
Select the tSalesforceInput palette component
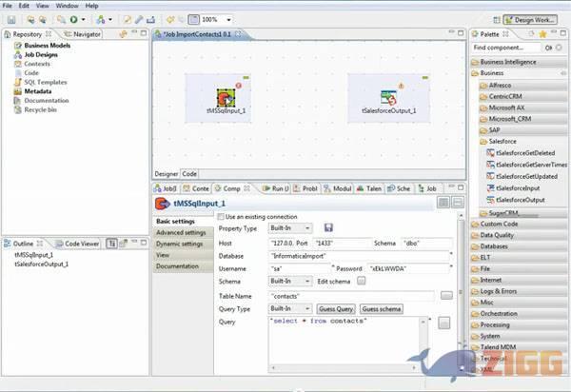coord(514,188)
